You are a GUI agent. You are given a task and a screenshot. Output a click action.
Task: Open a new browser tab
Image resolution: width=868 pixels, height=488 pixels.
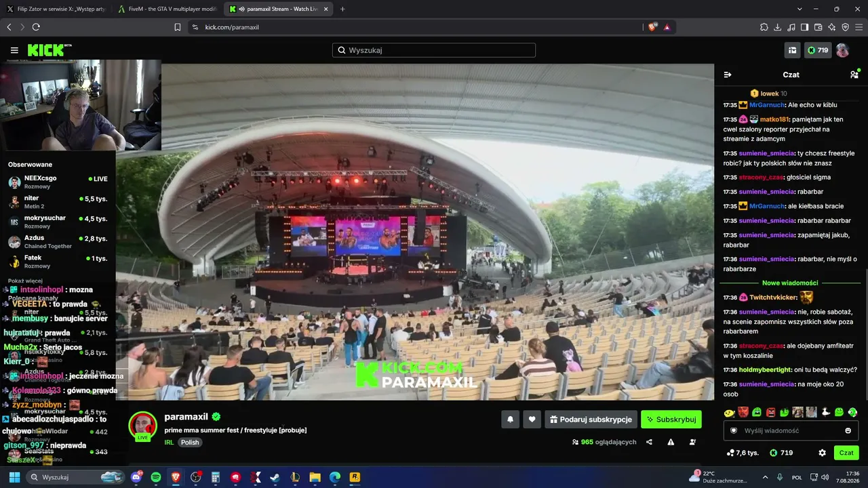[x=342, y=9]
